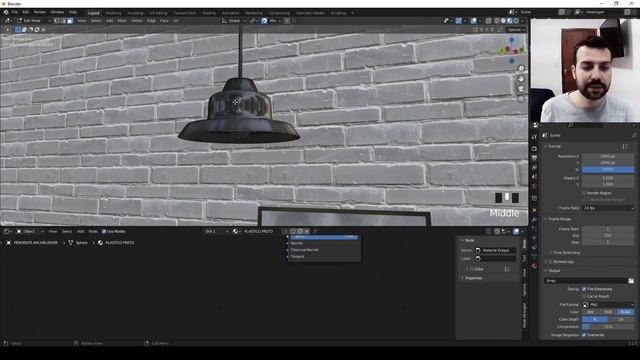640x360 pixels.
Task: Select vertex select mode icon
Action: click(x=57, y=20)
